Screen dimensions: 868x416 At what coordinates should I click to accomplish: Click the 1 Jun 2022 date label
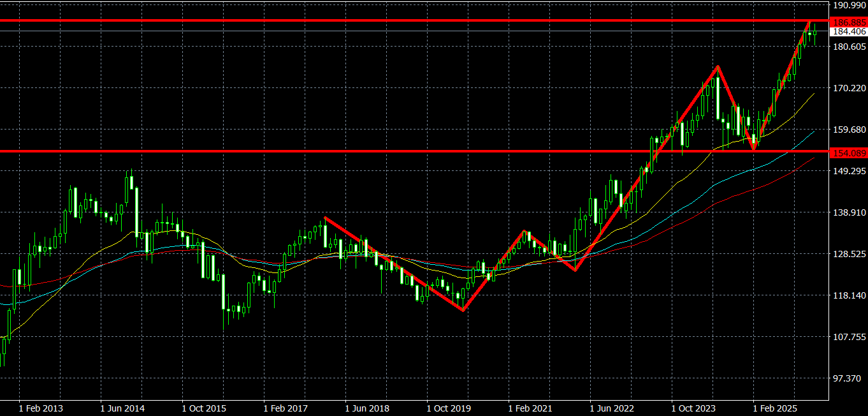(x=612, y=408)
